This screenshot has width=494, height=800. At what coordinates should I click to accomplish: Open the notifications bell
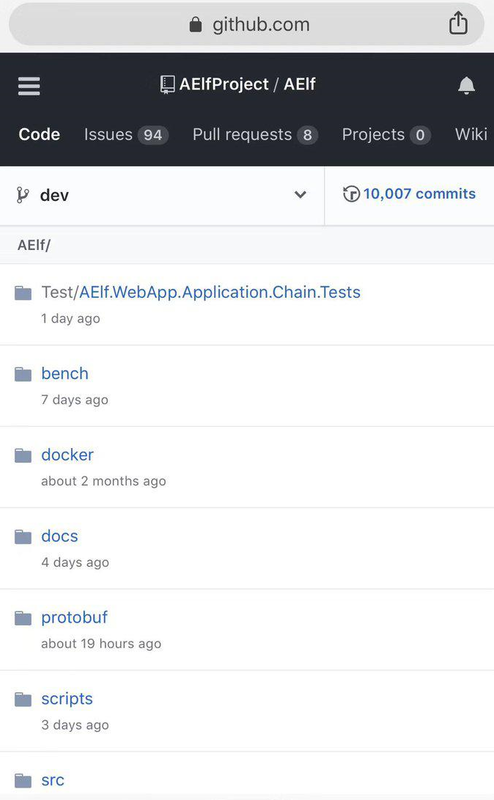(466, 85)
